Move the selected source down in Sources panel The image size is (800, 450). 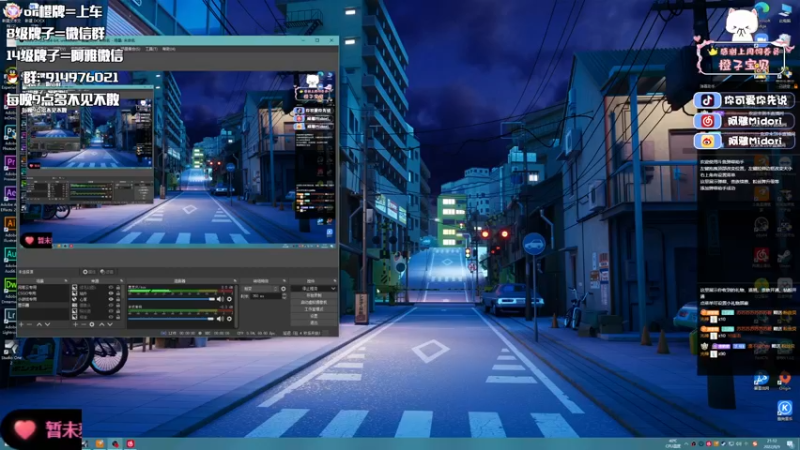(x=110, y=324)
